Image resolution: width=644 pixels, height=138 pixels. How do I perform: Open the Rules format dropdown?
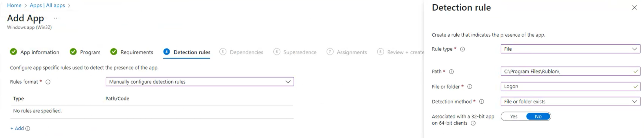coord(199,82)
